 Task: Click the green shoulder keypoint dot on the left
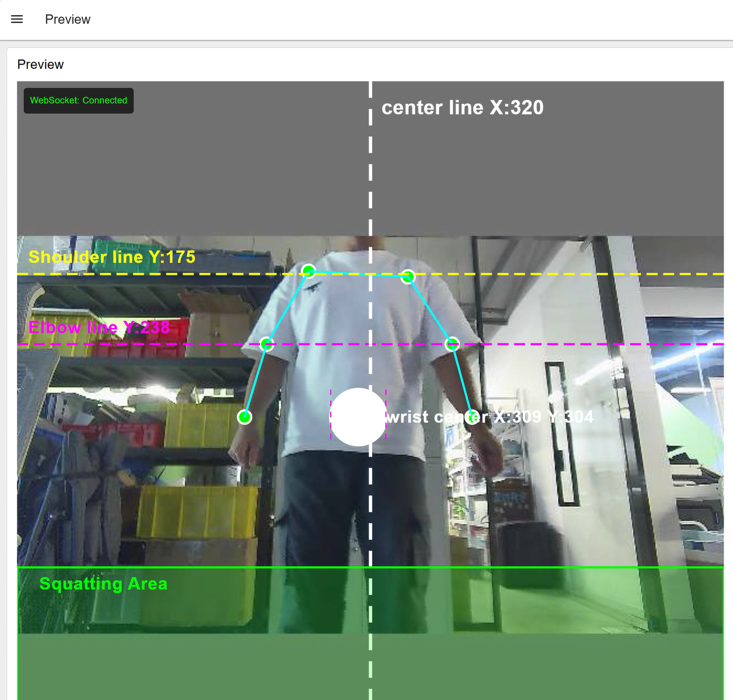click(x=308, y=271)
